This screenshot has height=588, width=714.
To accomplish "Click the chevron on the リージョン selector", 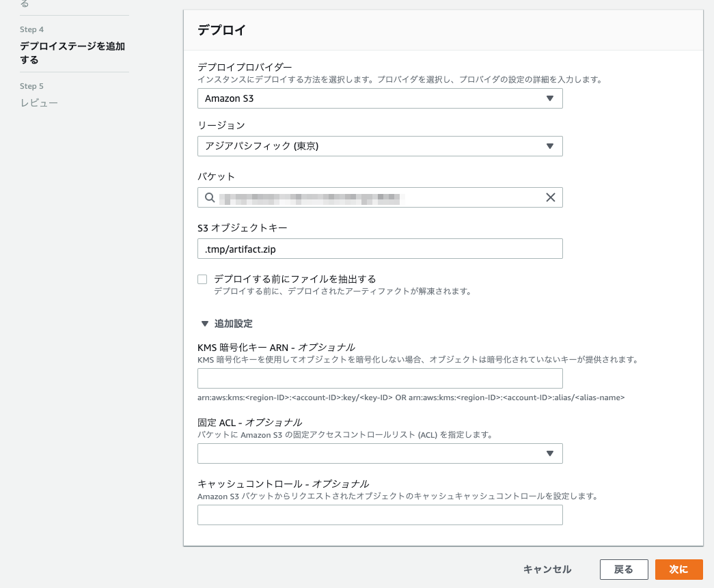I will click(x=551, y=146).
